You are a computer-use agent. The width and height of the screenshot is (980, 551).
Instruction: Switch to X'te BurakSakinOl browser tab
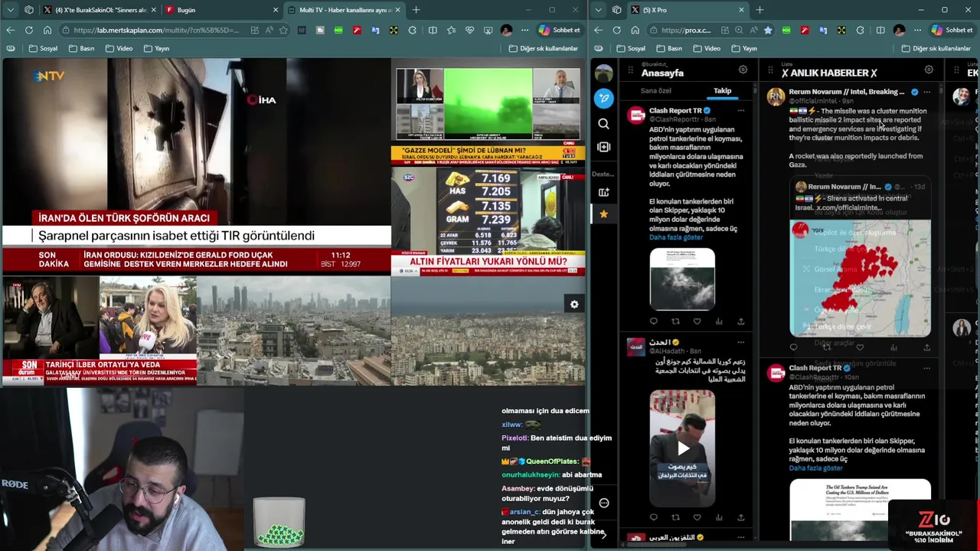coord(100,10)
